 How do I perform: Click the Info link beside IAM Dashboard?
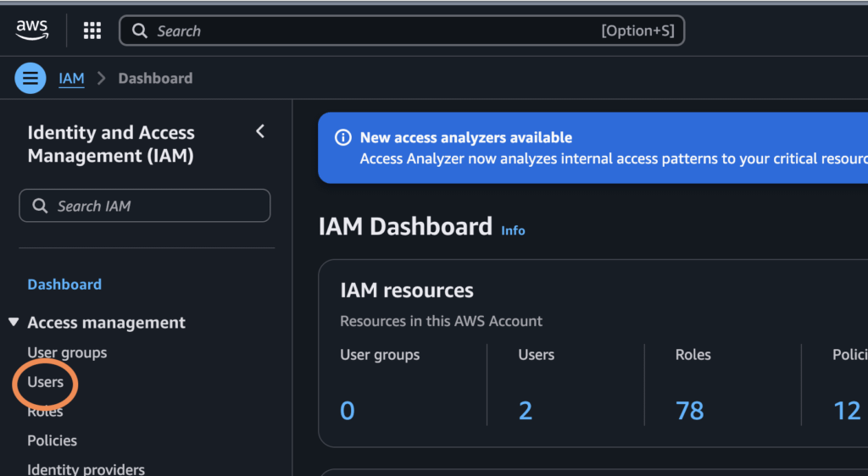pyautogui.click(x=513, y=230)
